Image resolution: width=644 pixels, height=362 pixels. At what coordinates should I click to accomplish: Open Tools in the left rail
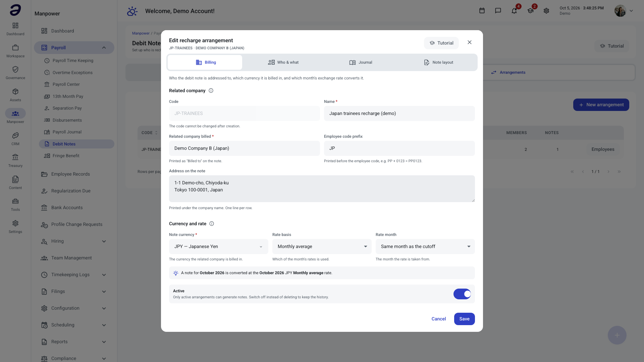(15, 204)
